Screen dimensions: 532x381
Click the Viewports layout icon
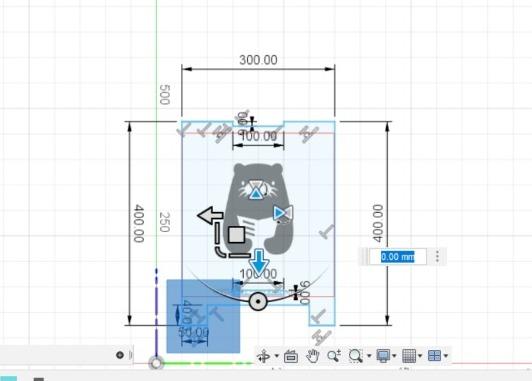pyautogui.click(x=435, y=356)
